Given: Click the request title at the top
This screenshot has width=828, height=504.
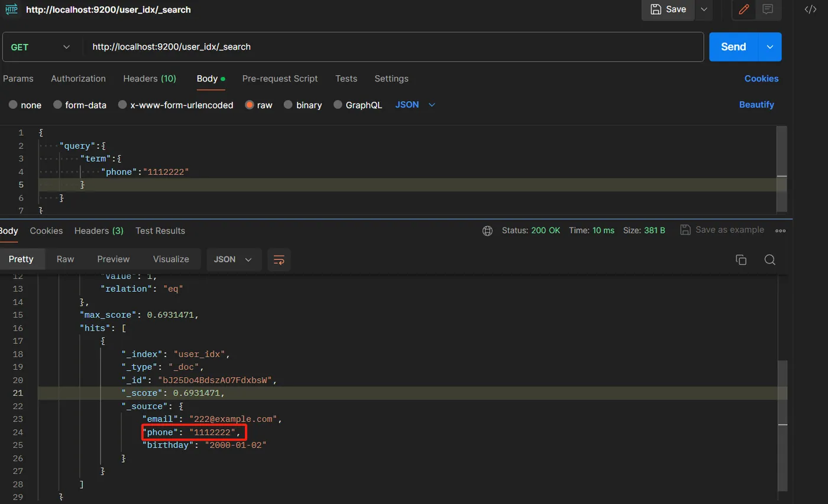Looking at the screenshot, I should (x=108, y=9).
